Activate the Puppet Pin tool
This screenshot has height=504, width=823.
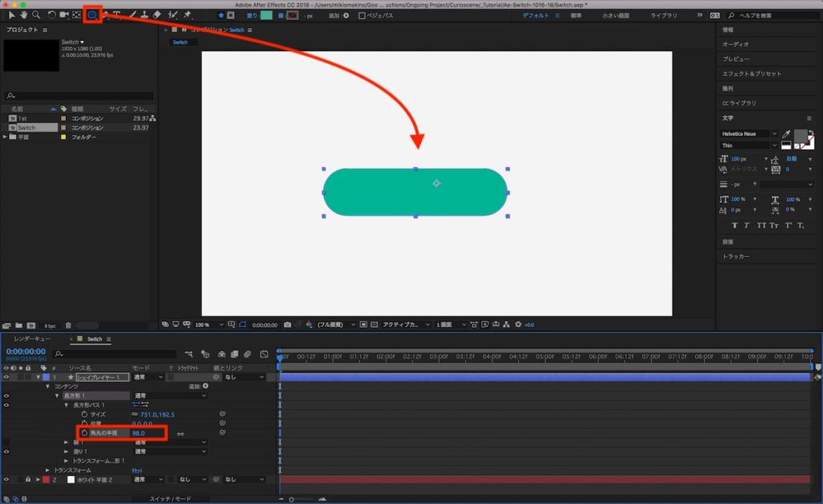[187, 14]
